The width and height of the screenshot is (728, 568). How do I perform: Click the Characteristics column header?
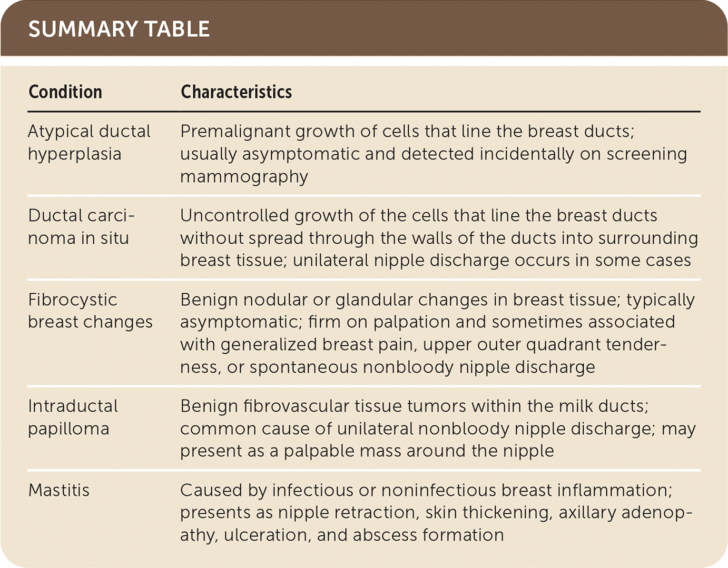pyautogui.click(x=236, y=92)
